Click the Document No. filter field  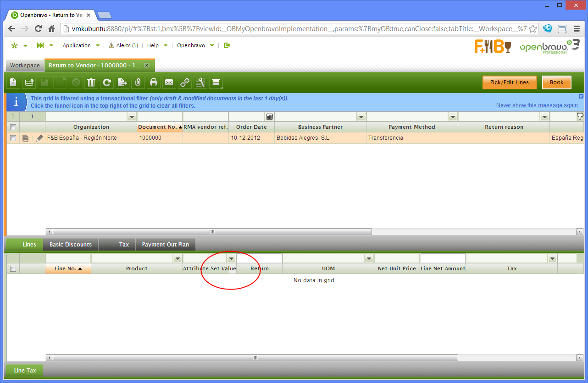click(x=160, y=117)
